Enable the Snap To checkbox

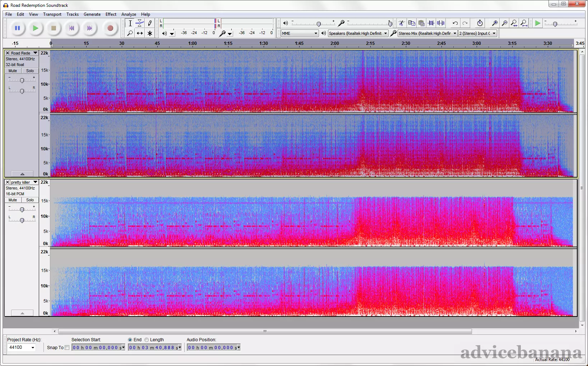point(67,347)
